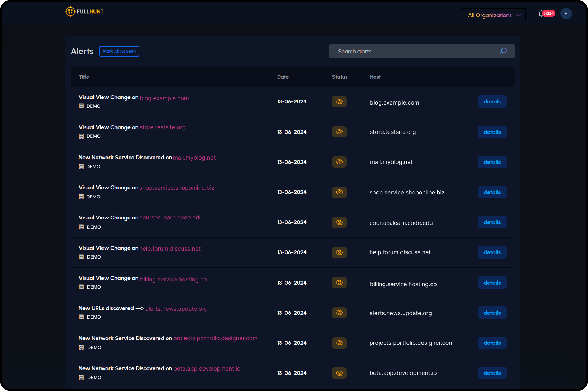Toggle seen status for billing.service.hosting.co alert
588x391 pixels.
339,283
